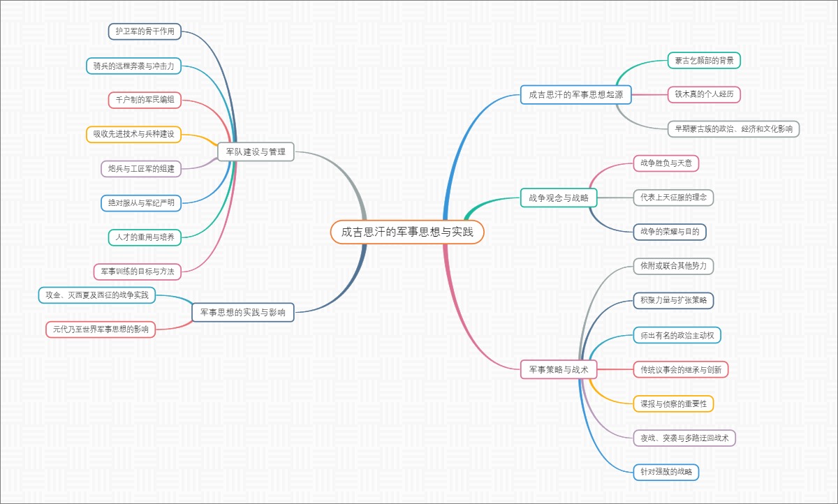Click the 针对强敌的战略 node
Image resolution: width=838 pixels, height=504 pixels.
(x=666, y=472)
